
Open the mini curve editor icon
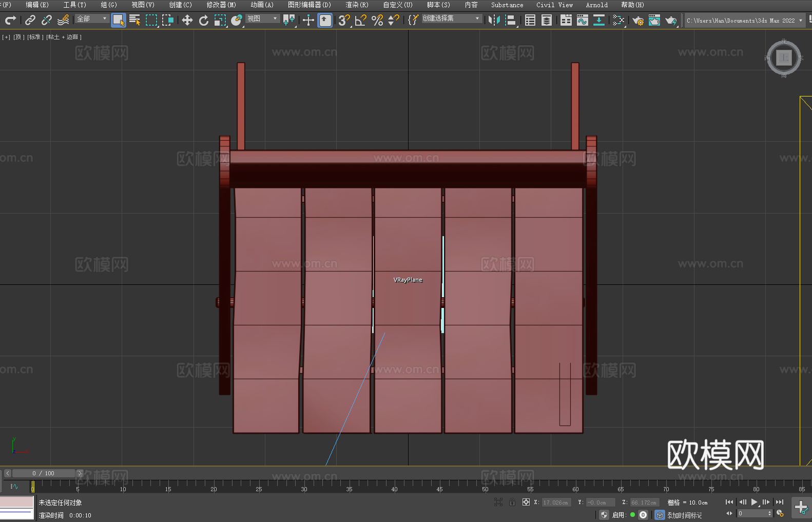[14, 486]
